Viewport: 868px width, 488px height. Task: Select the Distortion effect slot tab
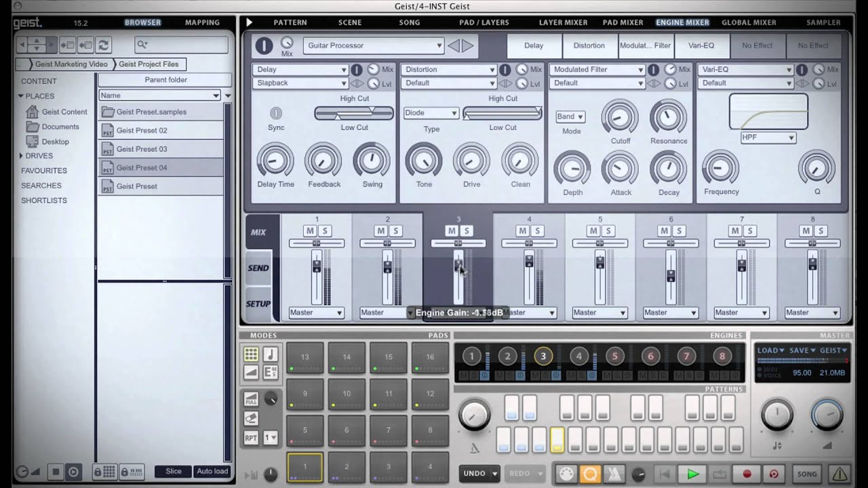pos(589,45)
